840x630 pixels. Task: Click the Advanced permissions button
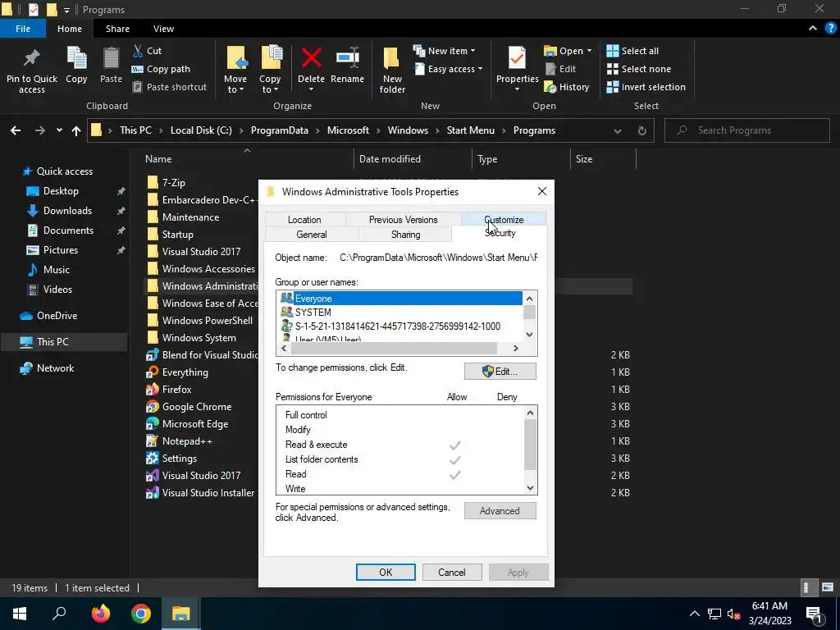(x=500, y=511)
